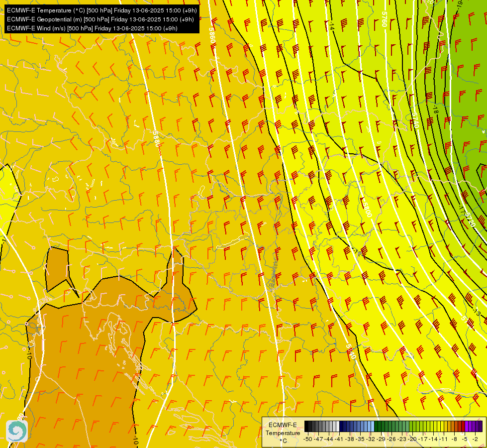Click the -20 value on the legend scale

pos(412,439)
